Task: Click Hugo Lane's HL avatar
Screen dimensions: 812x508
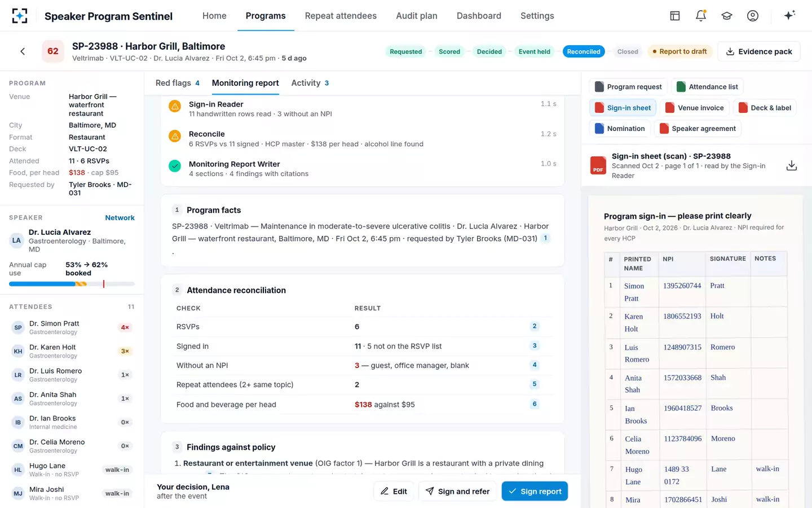Action: (18, 470)
